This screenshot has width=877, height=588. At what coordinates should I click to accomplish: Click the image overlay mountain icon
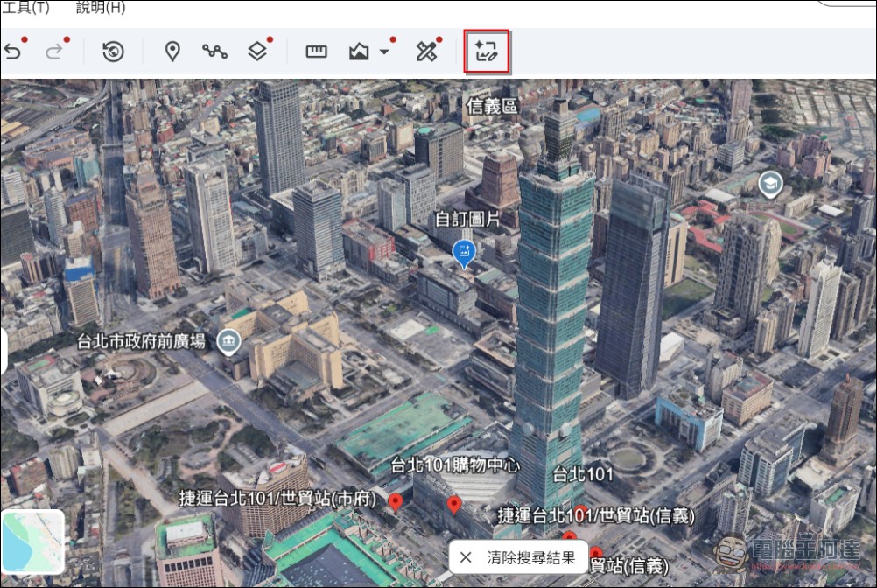tap(359, 52)
